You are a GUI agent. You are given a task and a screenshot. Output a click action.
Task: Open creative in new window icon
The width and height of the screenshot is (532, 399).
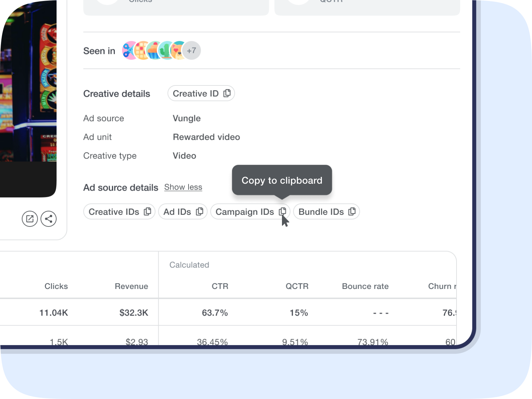[30, 219]
